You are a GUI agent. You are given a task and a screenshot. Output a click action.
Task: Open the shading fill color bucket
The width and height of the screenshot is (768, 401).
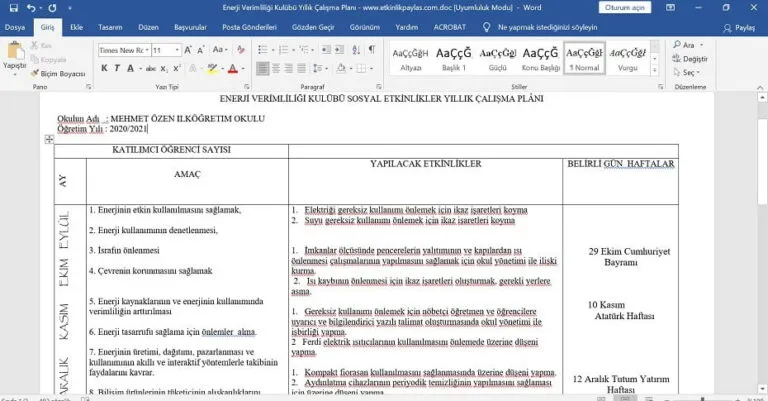tap(341, 69)
